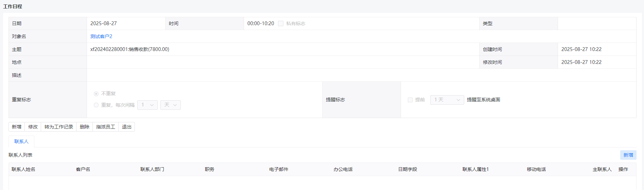The image size is (644, 190).
Task: Switch to the 联系人 tab
Action: [x=21, y=141]
